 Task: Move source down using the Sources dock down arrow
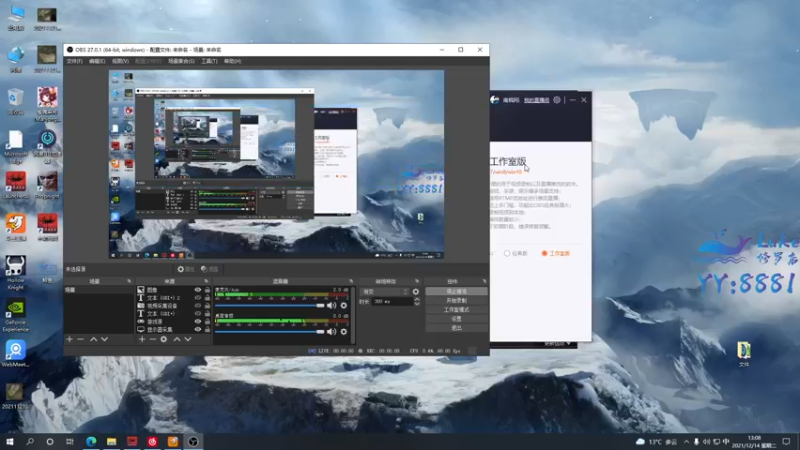tap(188, 339)
